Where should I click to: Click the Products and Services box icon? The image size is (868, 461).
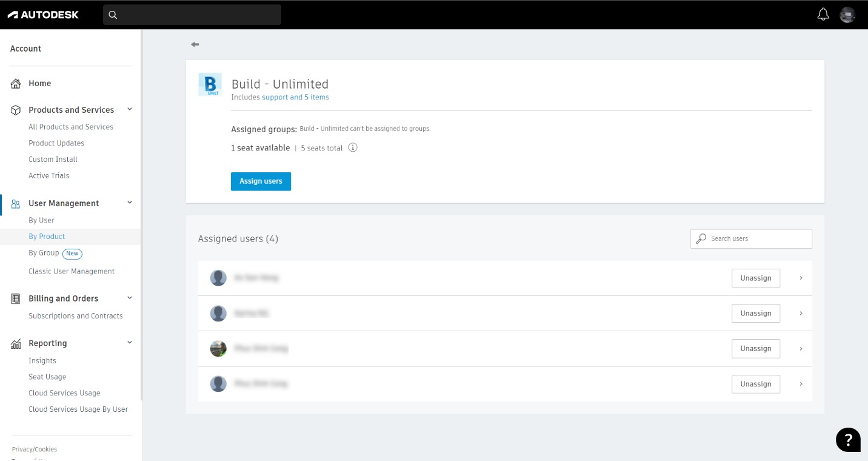point(16,110)
